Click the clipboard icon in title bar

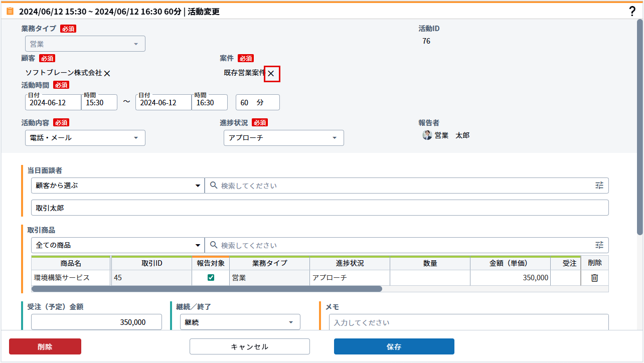(10, 11)
